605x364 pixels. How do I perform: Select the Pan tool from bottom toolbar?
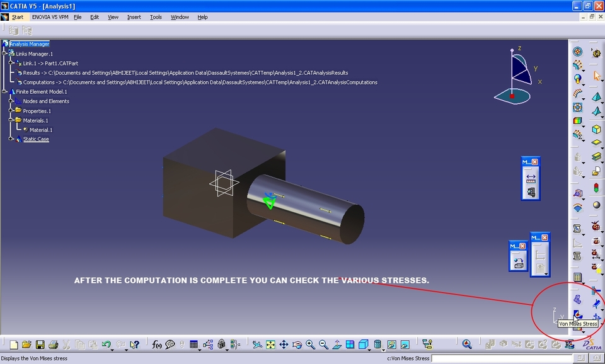click(283, 344)
